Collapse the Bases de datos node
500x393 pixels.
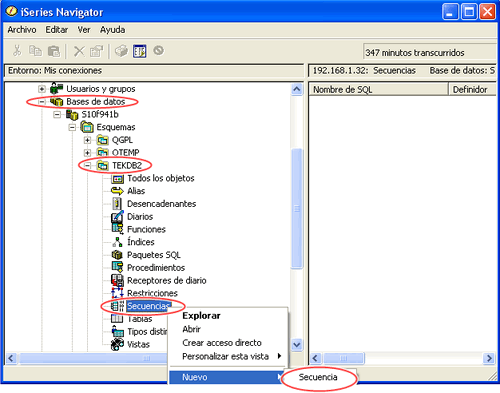(x=42, y=102)
